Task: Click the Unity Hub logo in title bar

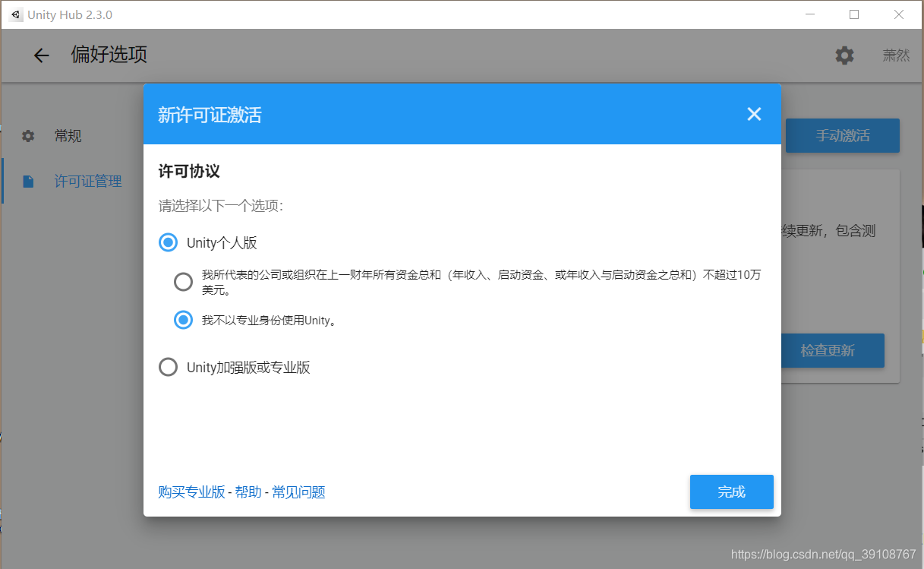Action: 17,14
